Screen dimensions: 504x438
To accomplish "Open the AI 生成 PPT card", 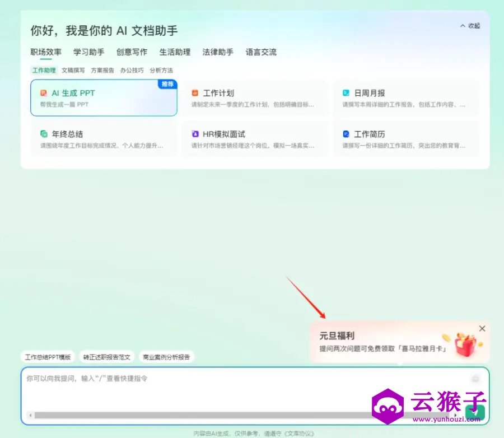I will [104, 98].
